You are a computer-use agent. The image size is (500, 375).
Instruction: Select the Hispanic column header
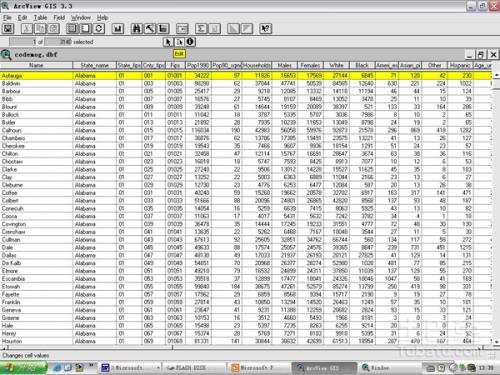460,65
